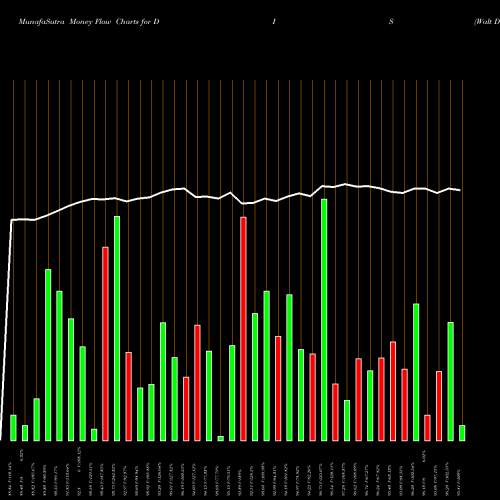The width and height of the screenshot is (500, 500).
Task: Select the tallest red money flow bar
Action: pyautogui.click(x=243, y=329)
